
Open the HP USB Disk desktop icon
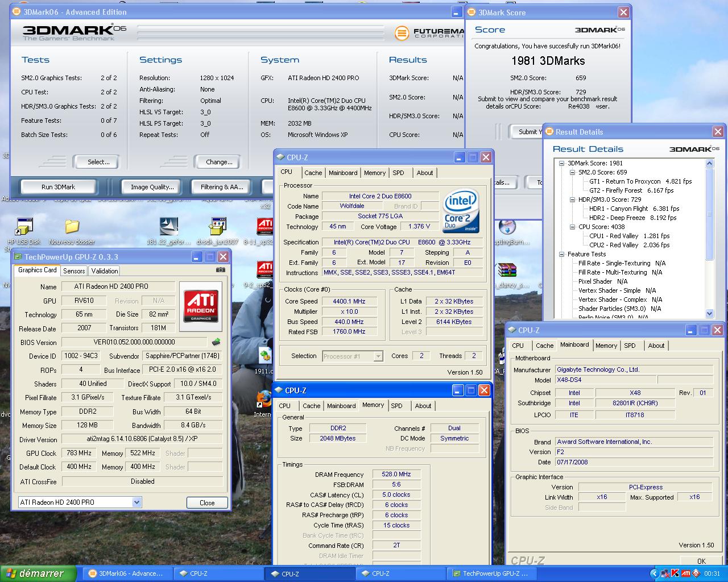[x=24, y=227]
